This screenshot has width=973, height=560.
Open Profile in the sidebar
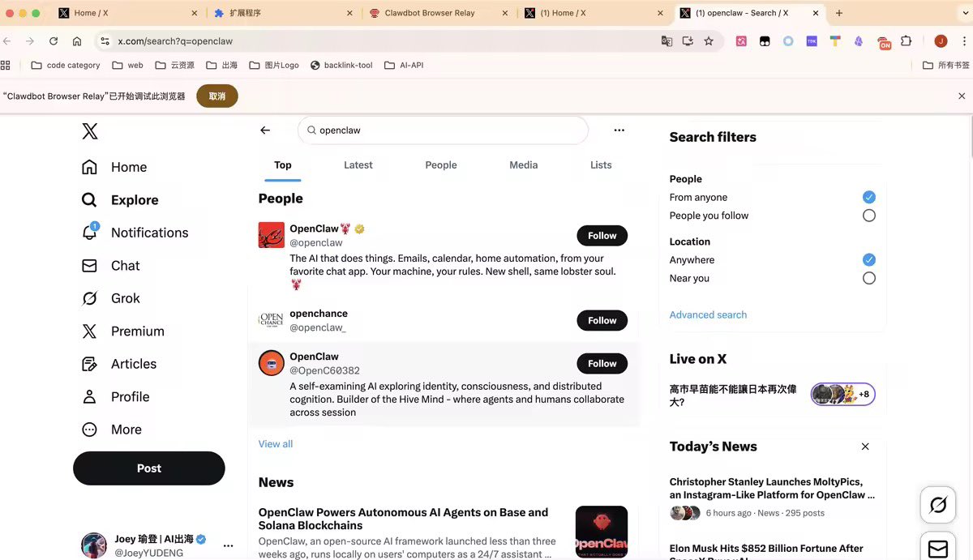point(115,397)
